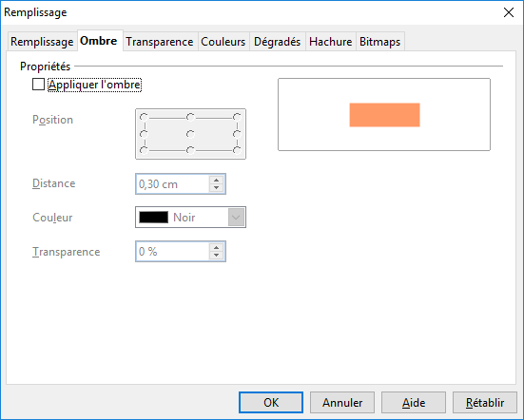524x420 pixels.
Task: Open the Couleur dropdown arrow
Action: [x=236, y=218]
